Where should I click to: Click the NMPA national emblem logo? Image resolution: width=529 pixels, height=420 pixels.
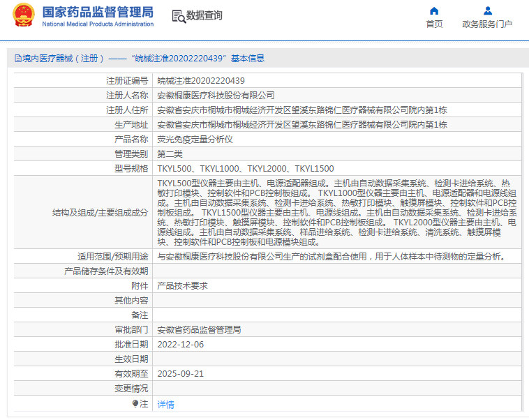pyautogui.click(x=23, y=15)
